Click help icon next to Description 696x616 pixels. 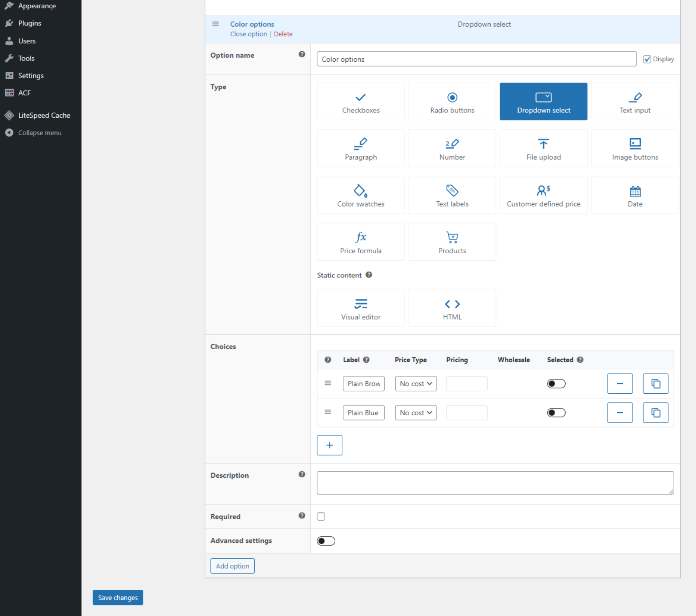point(302,474)
